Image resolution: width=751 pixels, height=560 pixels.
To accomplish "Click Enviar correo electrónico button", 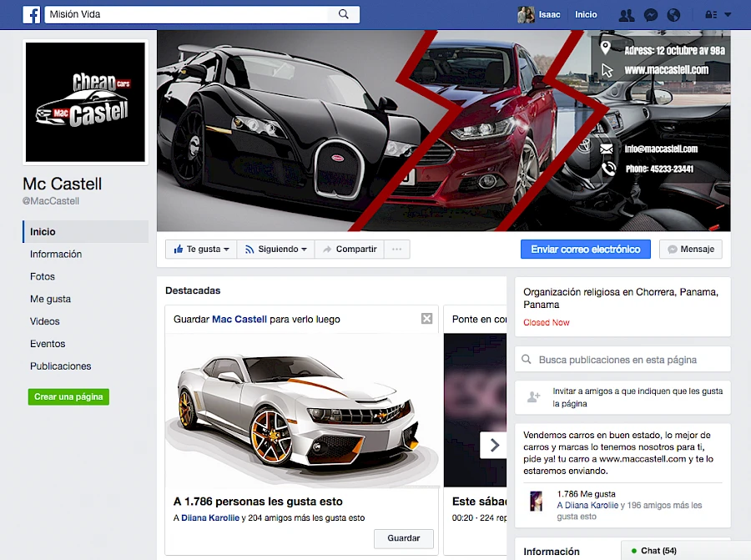I will [x=585, y=249].
